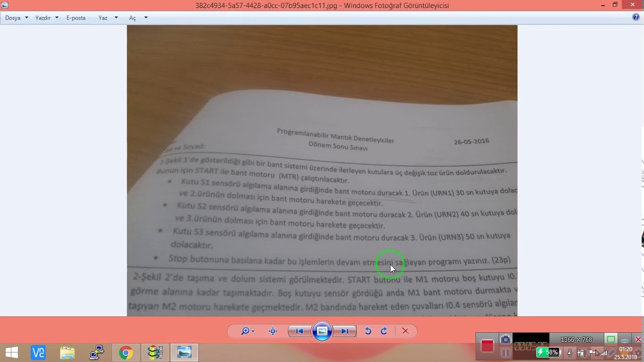Expand the Yazdır dropdown arrow
The image size is (644, 362).
point(57,18)
